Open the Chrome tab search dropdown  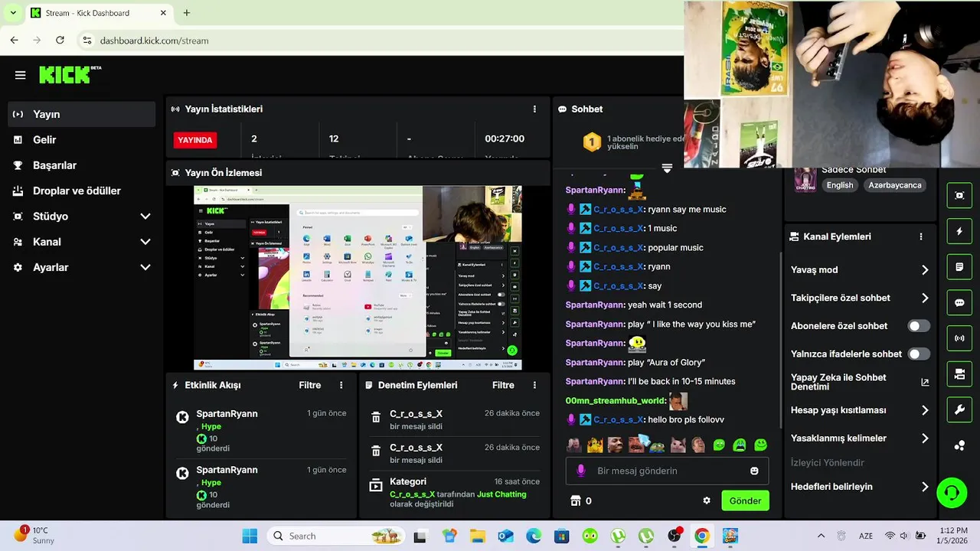[x=13, y=13]
